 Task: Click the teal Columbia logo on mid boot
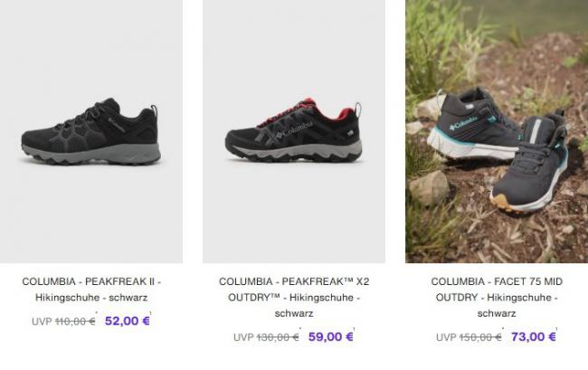coord(463,123)
